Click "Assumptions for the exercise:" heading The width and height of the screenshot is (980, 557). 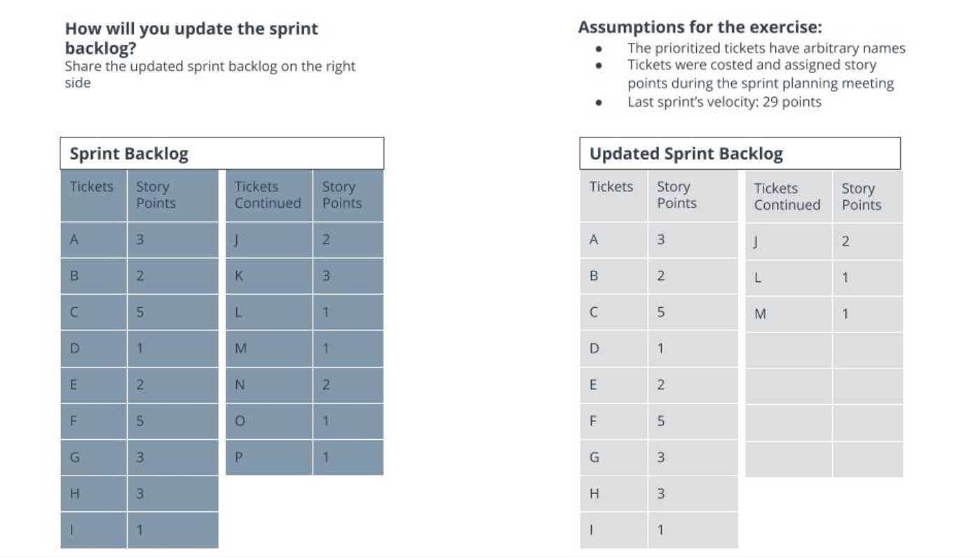point(700,27)
